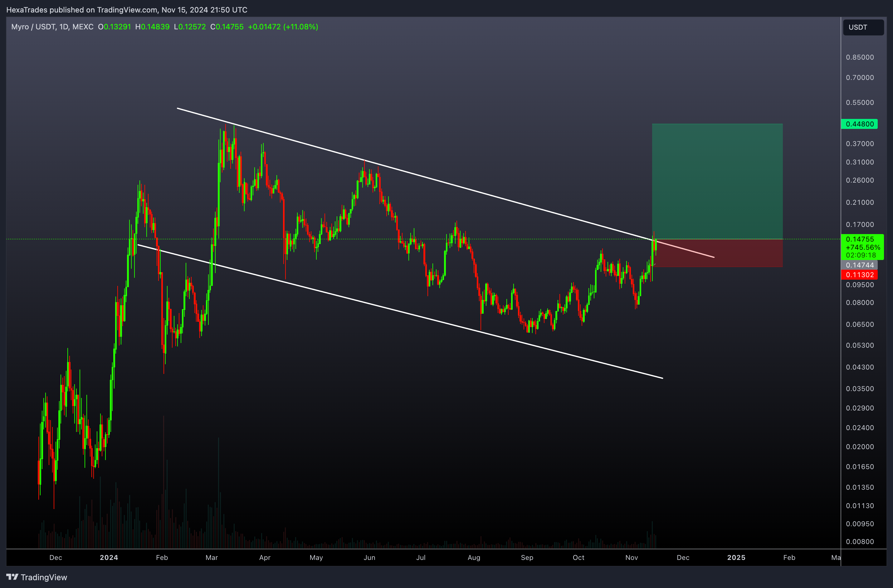Click the 0.02000 price scale value
The height and width of the screenshot is (588, 893).
pos(860,447)
